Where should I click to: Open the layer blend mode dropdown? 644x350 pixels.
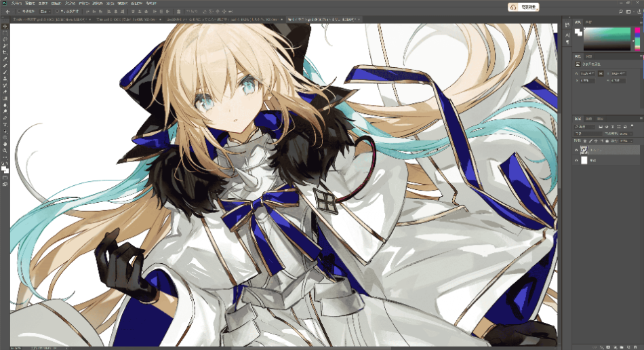point(587,134)
